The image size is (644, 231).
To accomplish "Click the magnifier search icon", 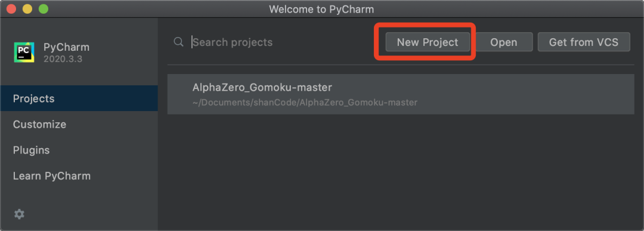I will [x=178, y=42].
